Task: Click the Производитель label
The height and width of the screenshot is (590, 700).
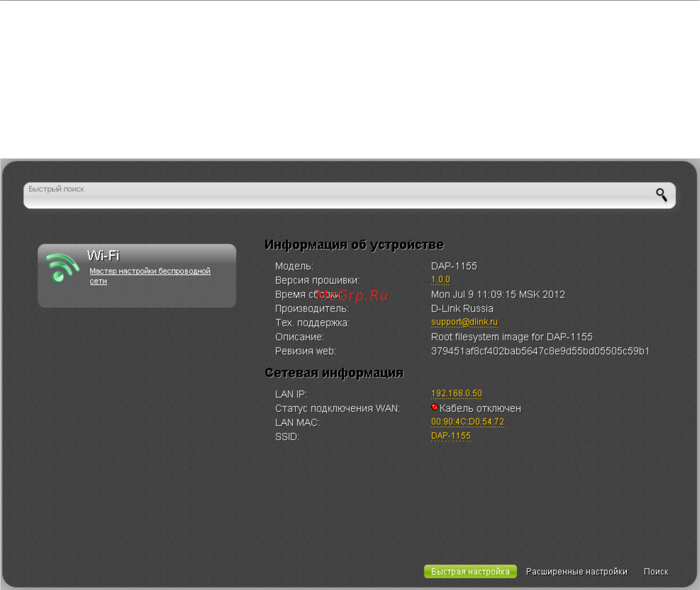Action: pos(312,309)
